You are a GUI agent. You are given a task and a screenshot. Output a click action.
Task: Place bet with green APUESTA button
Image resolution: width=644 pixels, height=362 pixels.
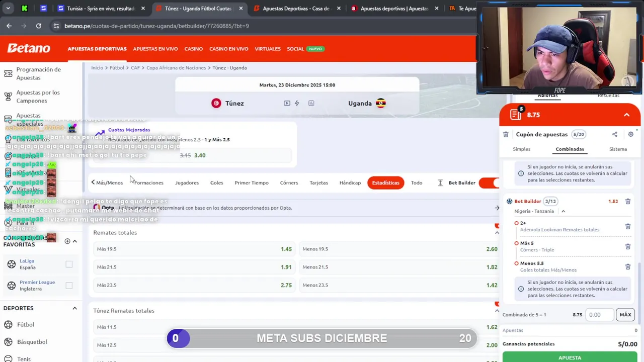click(570, 357)
